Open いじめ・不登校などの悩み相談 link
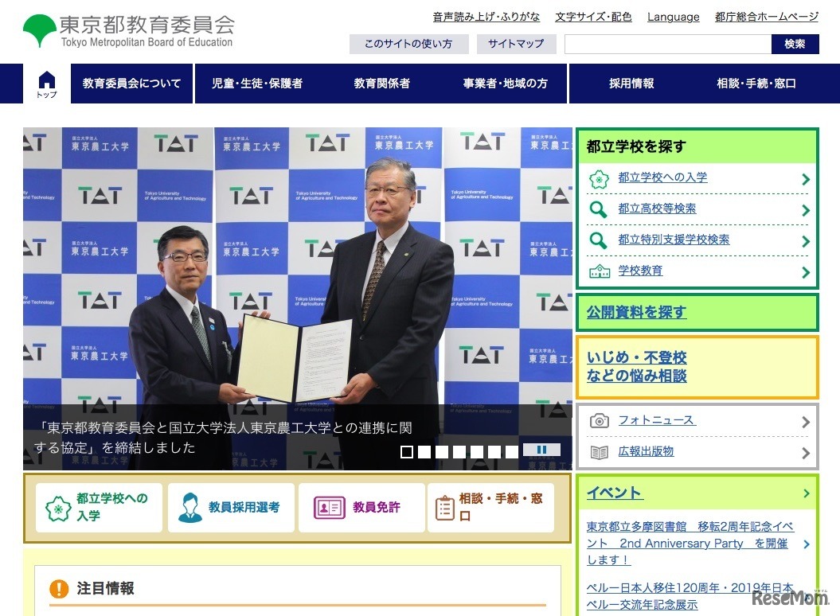This screenshot has width=840, height=616. (636, 367)
